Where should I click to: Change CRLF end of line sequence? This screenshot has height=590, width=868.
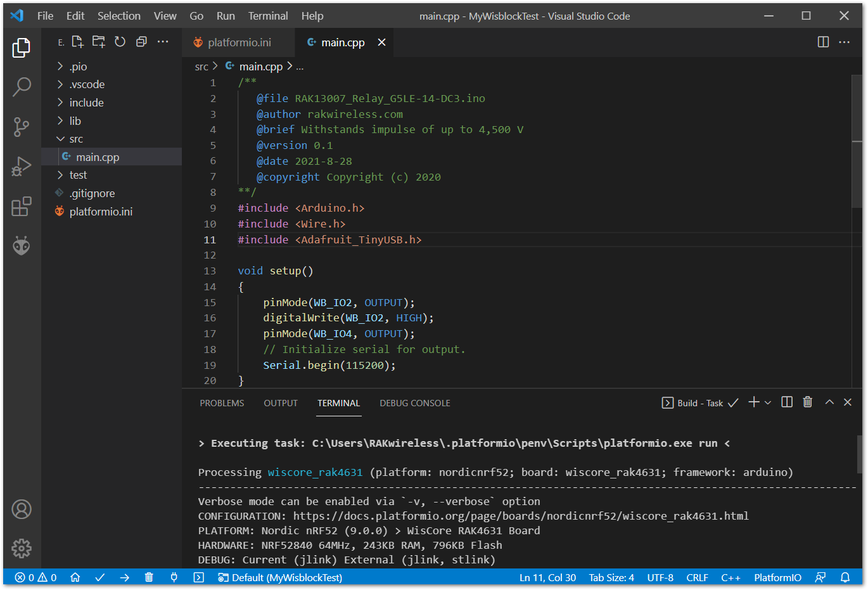(x=698, y=577)
